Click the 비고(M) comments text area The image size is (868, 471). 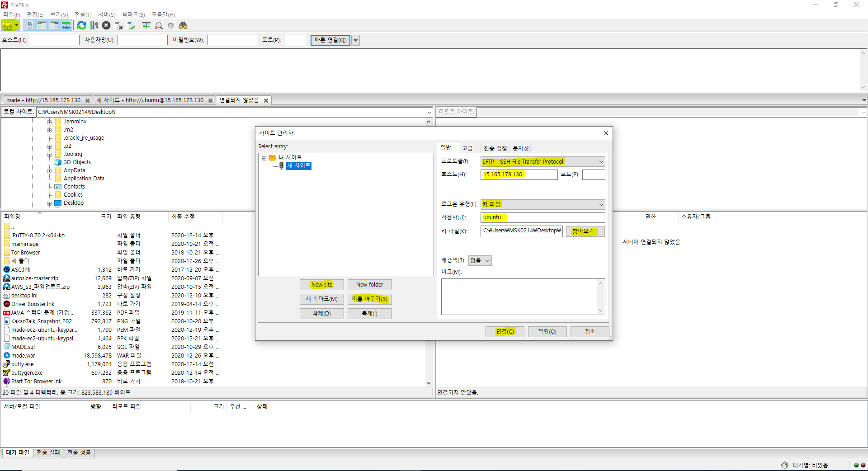(519, 297)
